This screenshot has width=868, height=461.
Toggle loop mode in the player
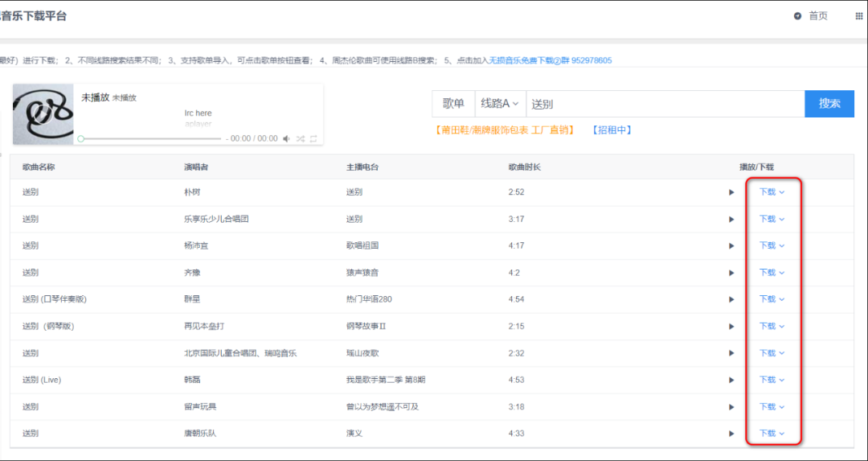pyautogui.click(x=313, y=139)
